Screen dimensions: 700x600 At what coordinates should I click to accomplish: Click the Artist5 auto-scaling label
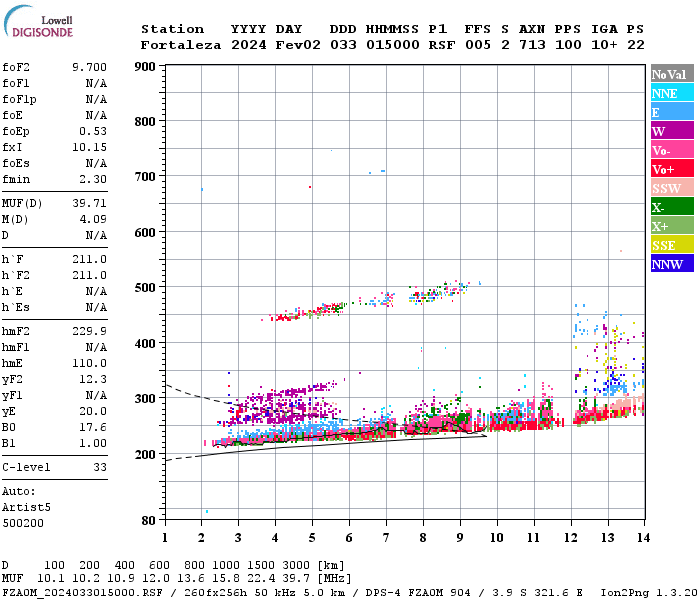pyautogui.click(x=26, y=508)
